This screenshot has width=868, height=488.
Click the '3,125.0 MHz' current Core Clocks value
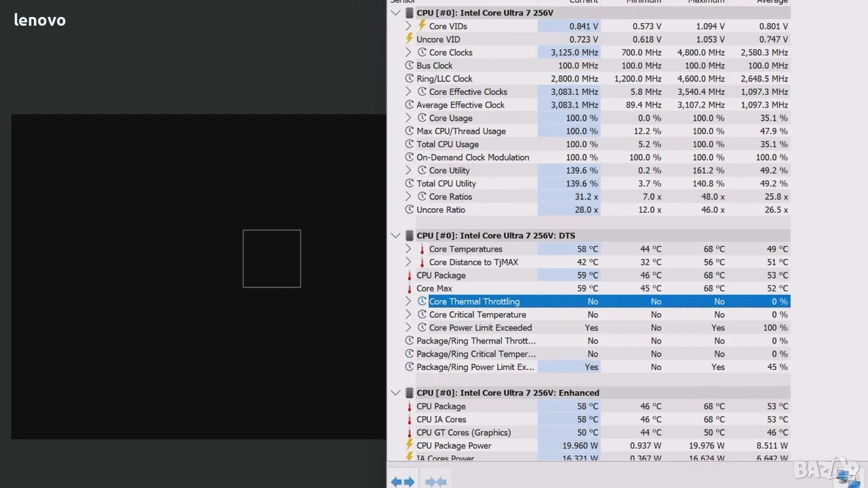574,53
